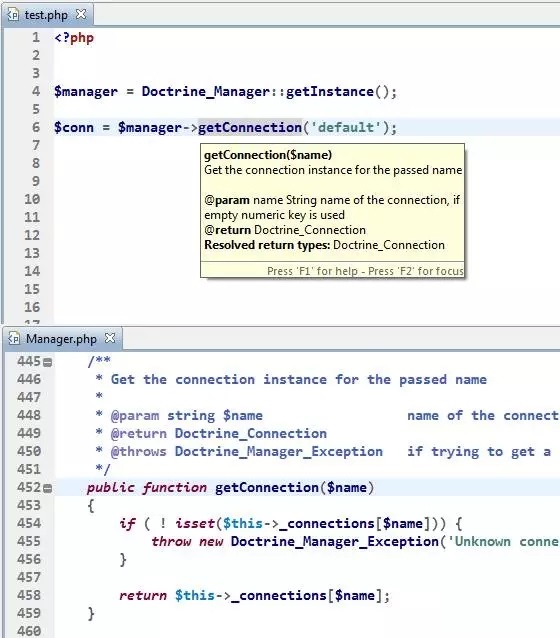Click the @return Doctrine_Connection text on line 449
560x638 pixels.
pyautogui.click(x=219, y=434)
